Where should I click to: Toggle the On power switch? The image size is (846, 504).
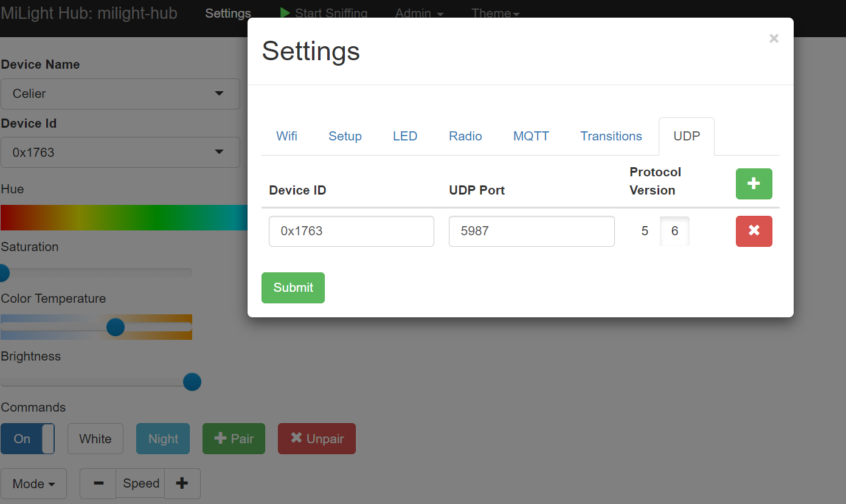click(27, 439)
